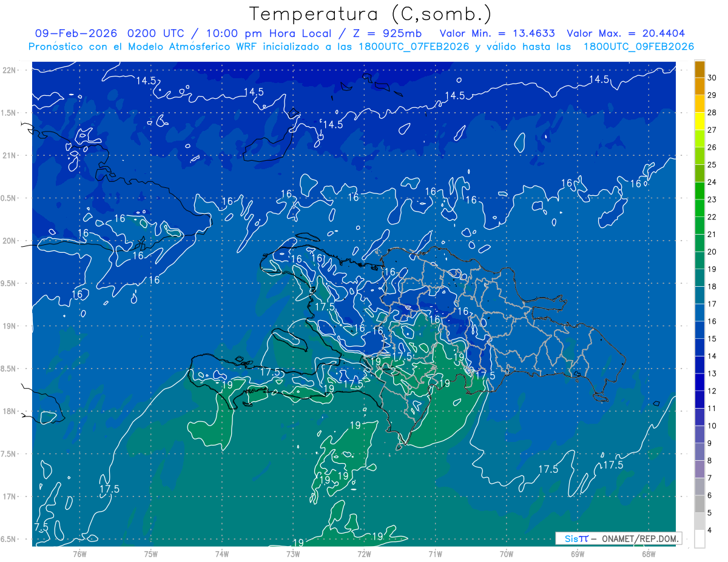Click the "11" colorbar scale value
The image size is (728, 562).
[x=712, y=409]
